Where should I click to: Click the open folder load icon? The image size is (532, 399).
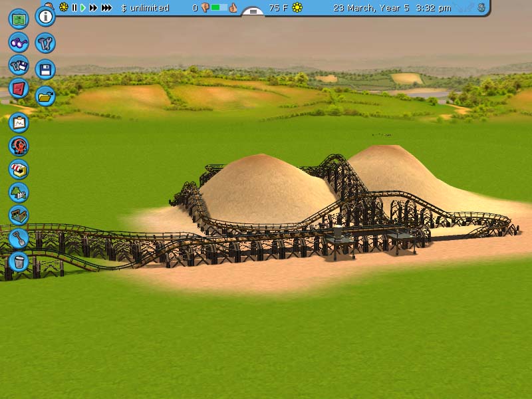[45, 96]
